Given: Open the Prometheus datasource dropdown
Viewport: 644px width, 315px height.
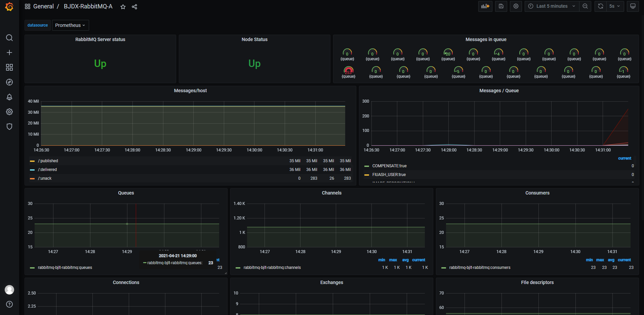Looking at the screenshot, I should 70,25.
